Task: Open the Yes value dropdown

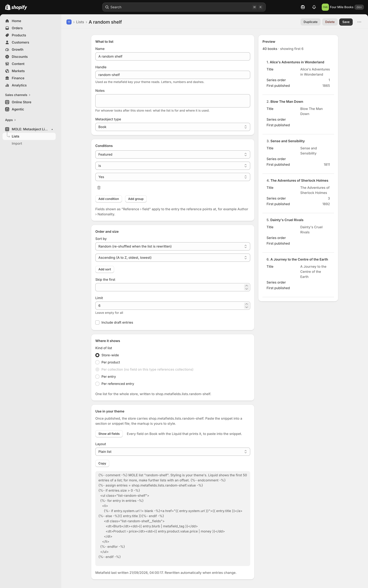Action: pos(172,177)
